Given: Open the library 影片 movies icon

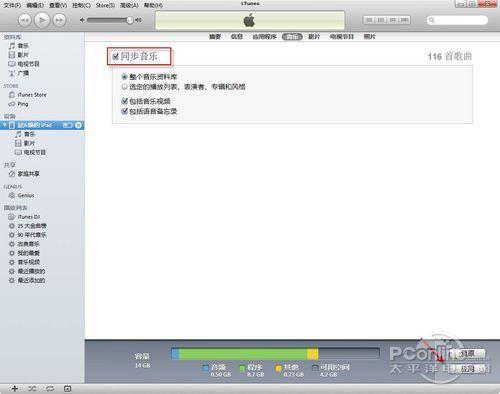Looking at the screenshot, I should pyautogui.click(x=12, y=55).
